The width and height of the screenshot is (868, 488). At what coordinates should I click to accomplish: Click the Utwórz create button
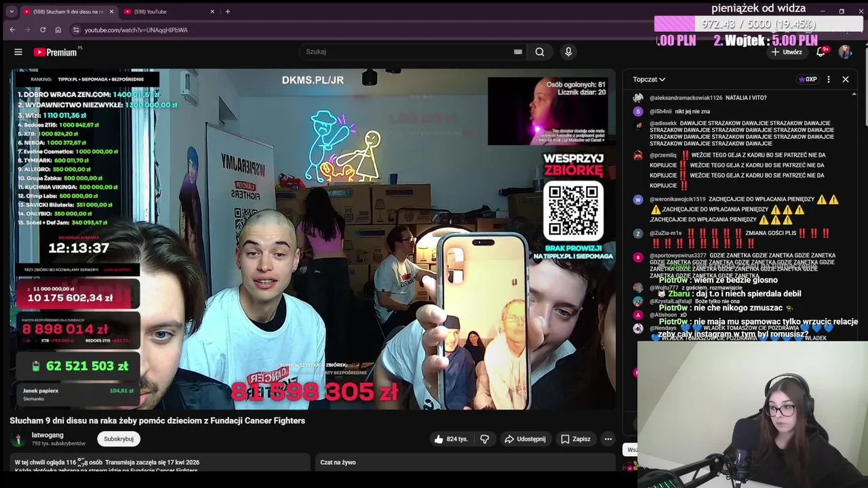787,52
